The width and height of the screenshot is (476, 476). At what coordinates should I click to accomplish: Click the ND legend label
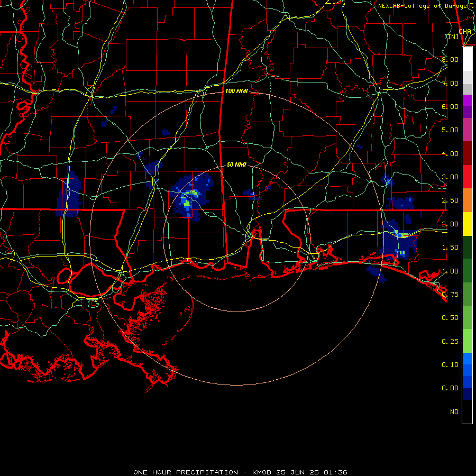(454, 412)
